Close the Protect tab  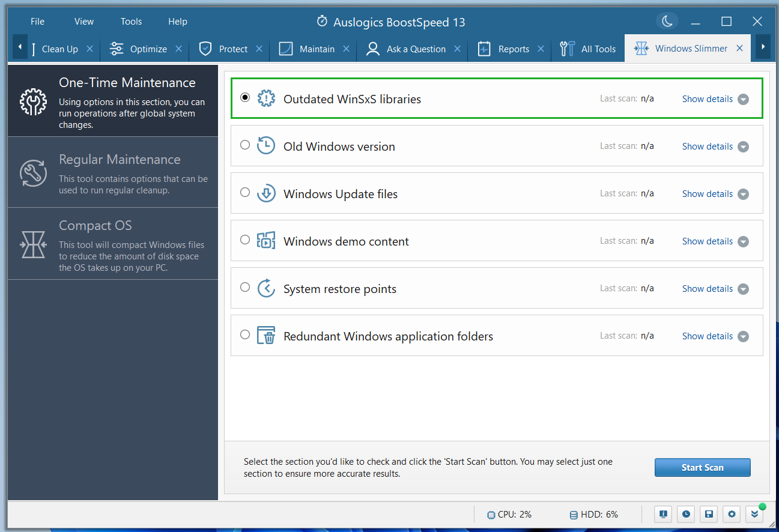click(259, 49)
